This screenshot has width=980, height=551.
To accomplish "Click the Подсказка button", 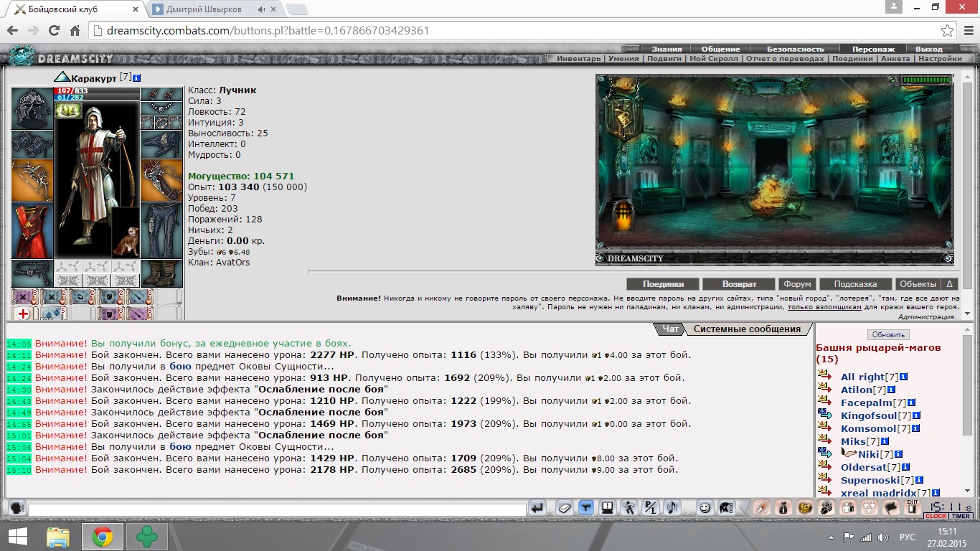I will [x=857, y=284].
